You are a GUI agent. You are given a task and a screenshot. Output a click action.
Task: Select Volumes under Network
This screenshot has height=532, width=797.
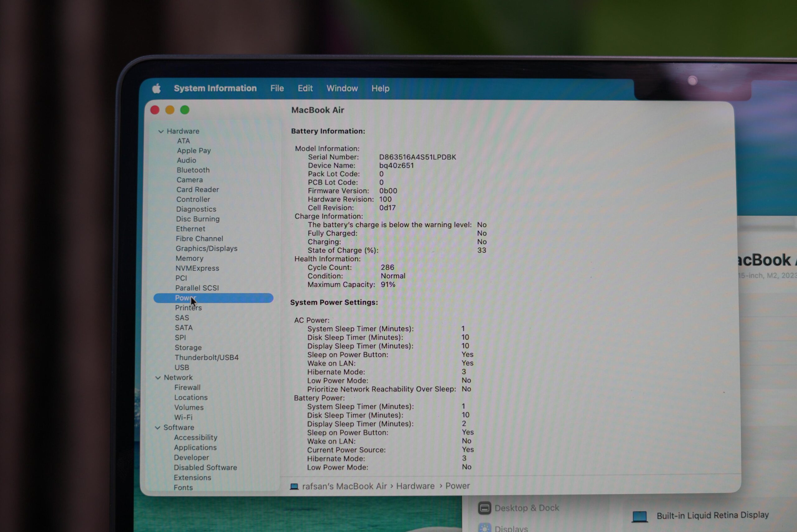coord(189,408)
